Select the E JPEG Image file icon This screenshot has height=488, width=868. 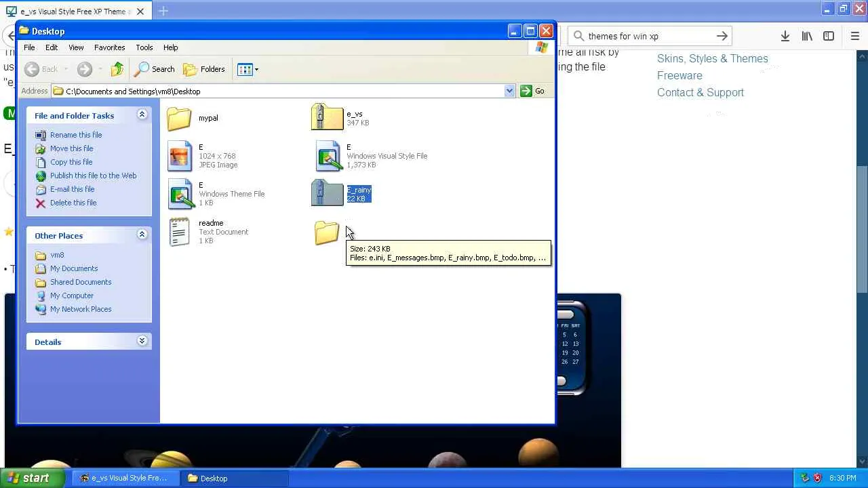pyautogui.click(x=180, y=156)
